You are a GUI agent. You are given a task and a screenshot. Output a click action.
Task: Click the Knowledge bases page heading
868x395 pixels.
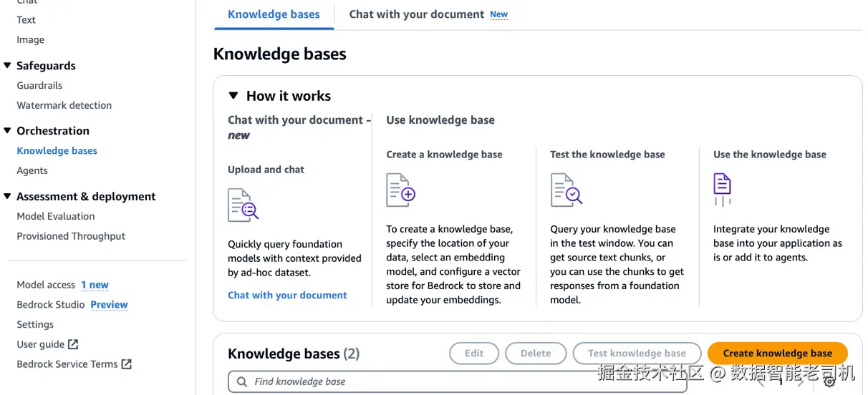point(280,54)
